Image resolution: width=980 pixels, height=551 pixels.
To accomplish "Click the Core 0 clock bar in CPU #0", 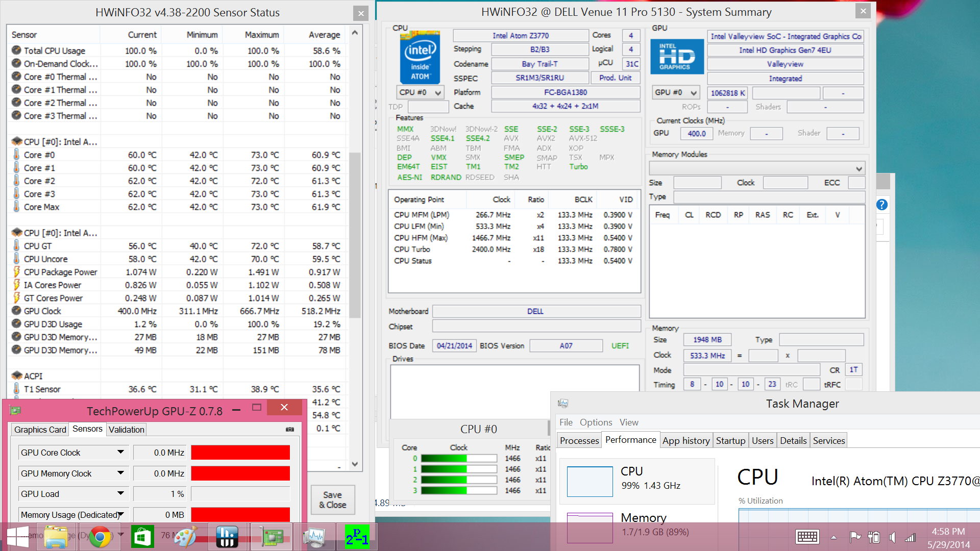I will 458,458.
